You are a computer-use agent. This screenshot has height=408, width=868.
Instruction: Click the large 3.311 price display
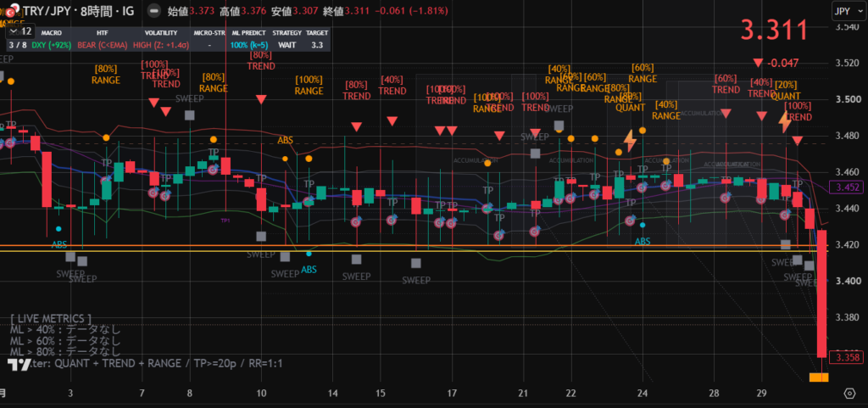[x=775, y=31]
